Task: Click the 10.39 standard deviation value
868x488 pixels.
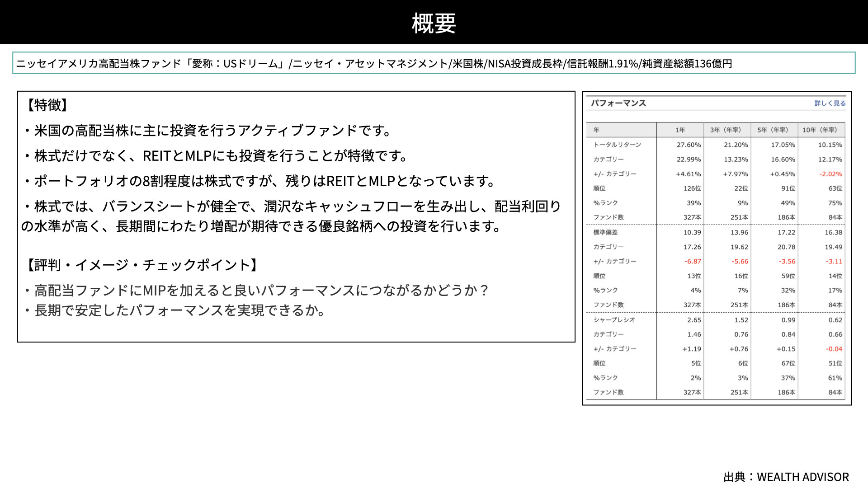Action: pyautogui.click(x=692, y=233)
